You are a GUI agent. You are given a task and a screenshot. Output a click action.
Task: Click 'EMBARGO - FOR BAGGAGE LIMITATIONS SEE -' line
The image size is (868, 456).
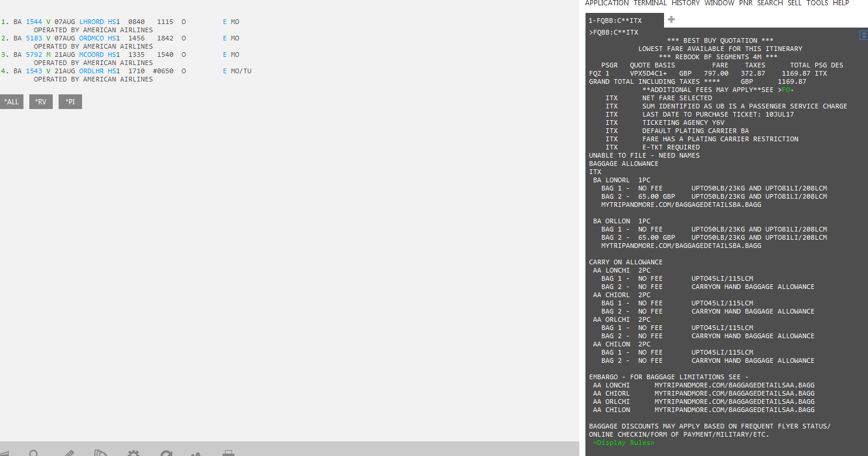(x=669, y=377)
